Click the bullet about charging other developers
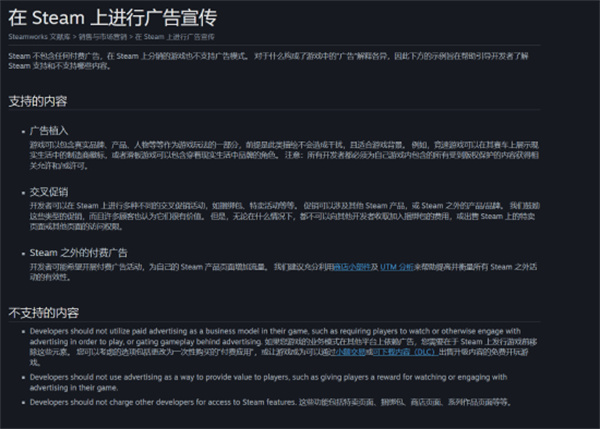Image resolution: width=600 pixels, height=429 pixels. (x=270, y=402)
